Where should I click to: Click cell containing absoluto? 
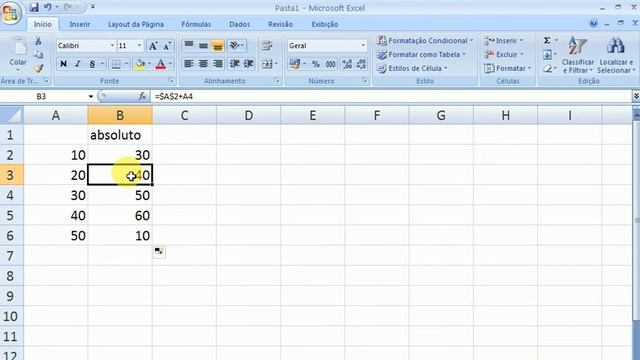pyautogui.click(x=120, y=135)
